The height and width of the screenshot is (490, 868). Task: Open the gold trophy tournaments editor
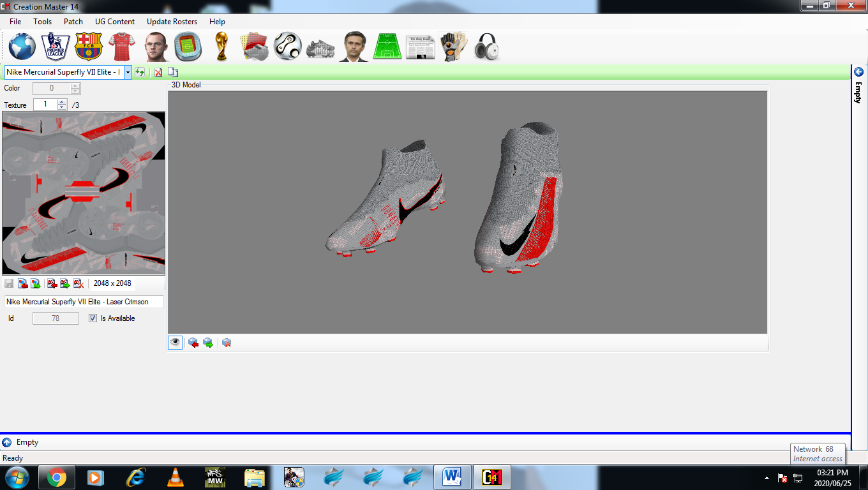[x=221, y=47]
